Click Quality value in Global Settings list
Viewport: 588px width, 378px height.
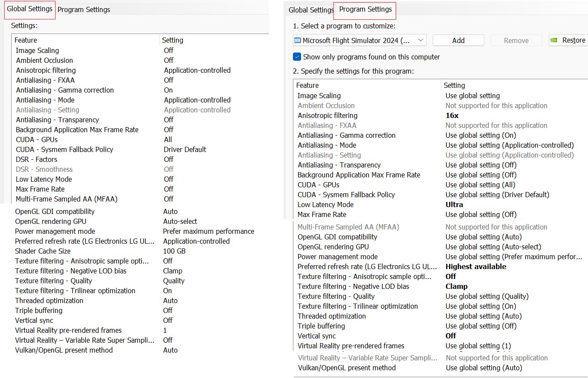click(174, 281)
